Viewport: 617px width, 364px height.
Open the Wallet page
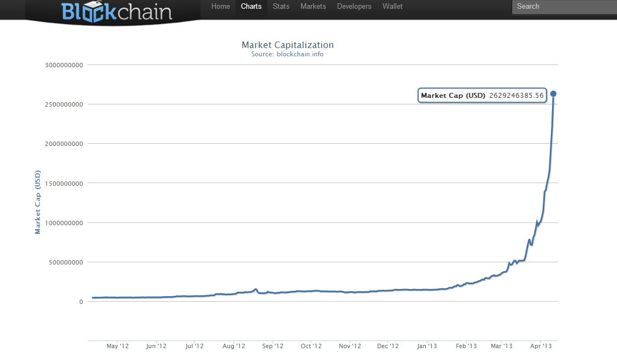pyautogui.click(x=392, y=7)
